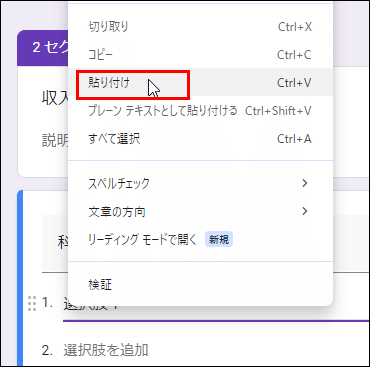Click the 選択肢を追加 option field
This screenshot has height=367, width=370.
click(106, 350)
